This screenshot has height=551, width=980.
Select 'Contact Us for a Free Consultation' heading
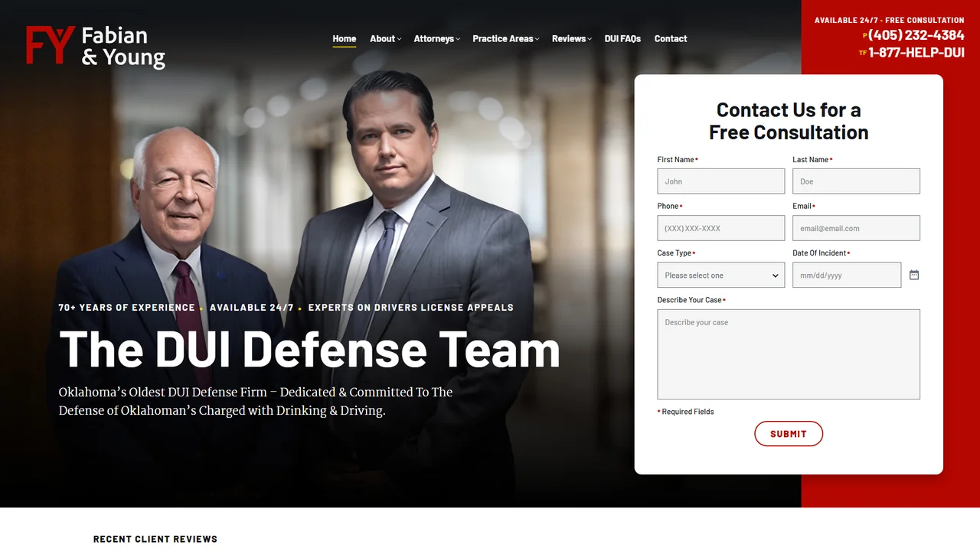coord(789,121)
